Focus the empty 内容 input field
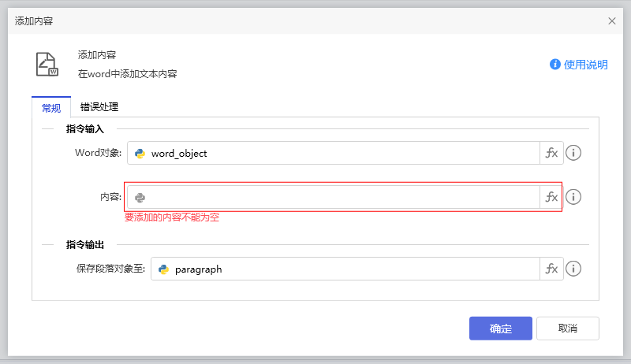 click(339, 197)
